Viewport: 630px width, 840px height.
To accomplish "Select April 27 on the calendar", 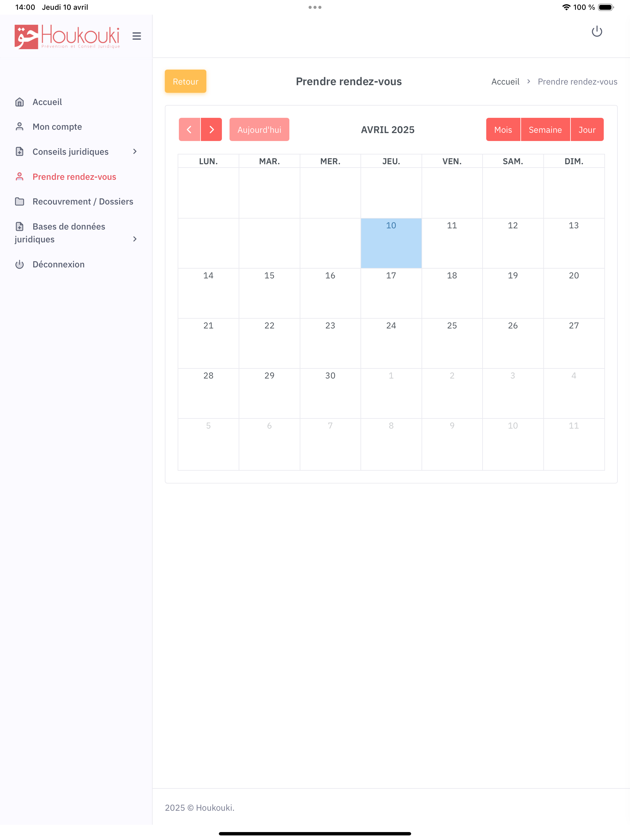I will (574, 343).
